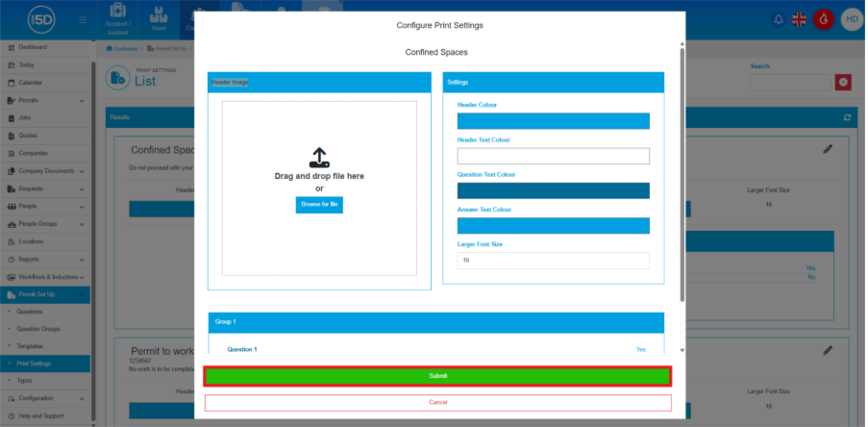Screen dimensions: 868x427
Task: Open Locations in the sidebar
Action: point(45,241)
